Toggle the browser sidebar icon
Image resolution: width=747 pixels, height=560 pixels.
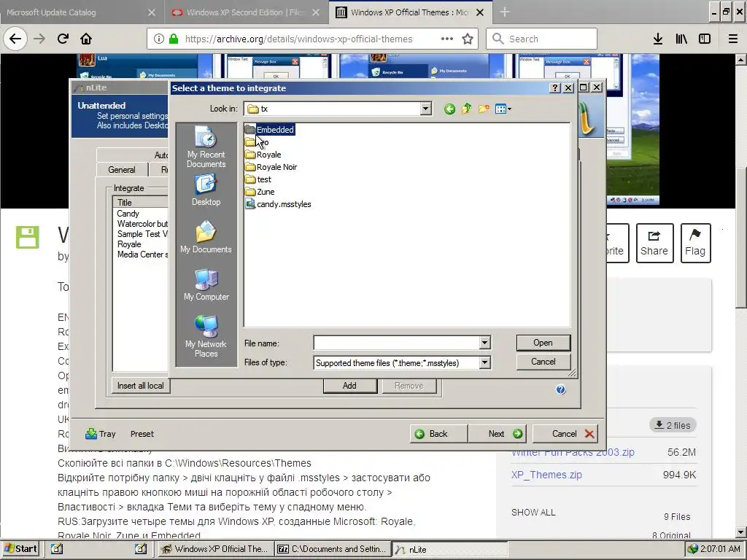(x=705, y=39)
